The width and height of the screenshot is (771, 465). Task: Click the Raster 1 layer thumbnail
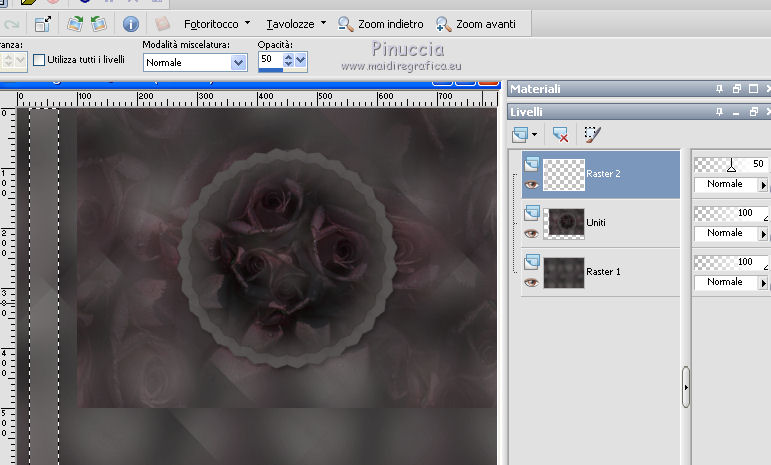(563, 272)
